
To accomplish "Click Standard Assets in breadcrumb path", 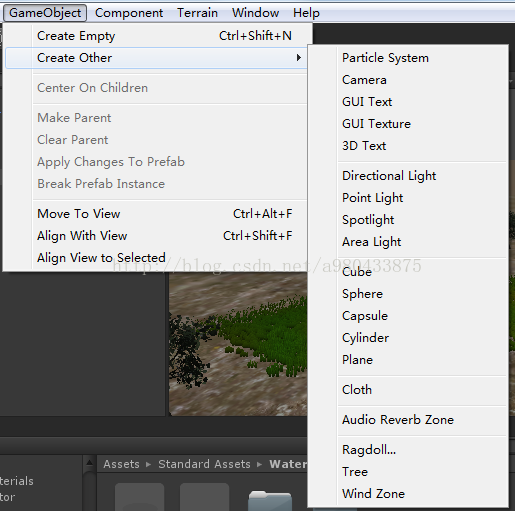I will pos(204,464).
